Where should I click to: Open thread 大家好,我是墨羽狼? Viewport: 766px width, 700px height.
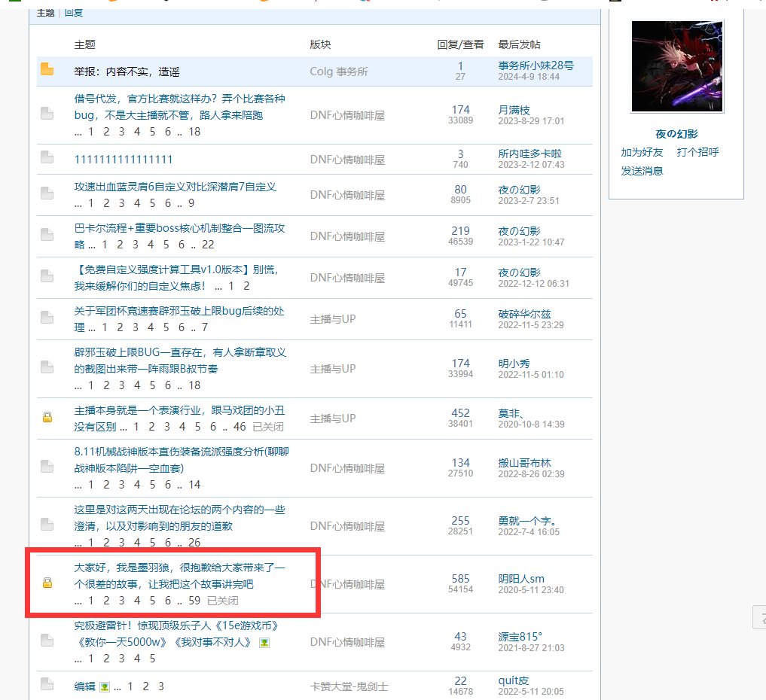tap(180, 576)
